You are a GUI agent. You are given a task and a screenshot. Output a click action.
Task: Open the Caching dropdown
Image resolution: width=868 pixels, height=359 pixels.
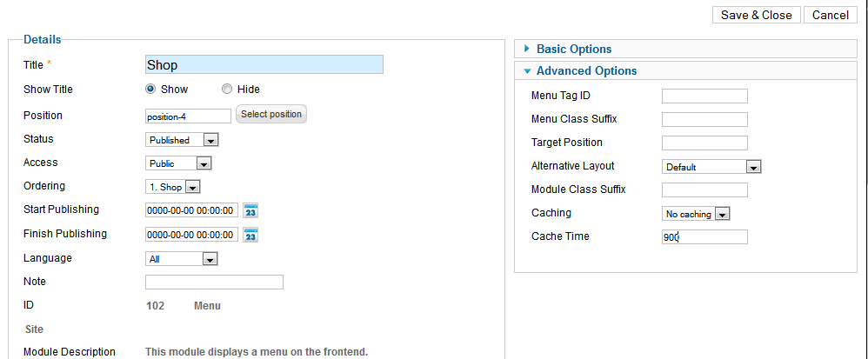pyautogui.click(x=695, y=214)
